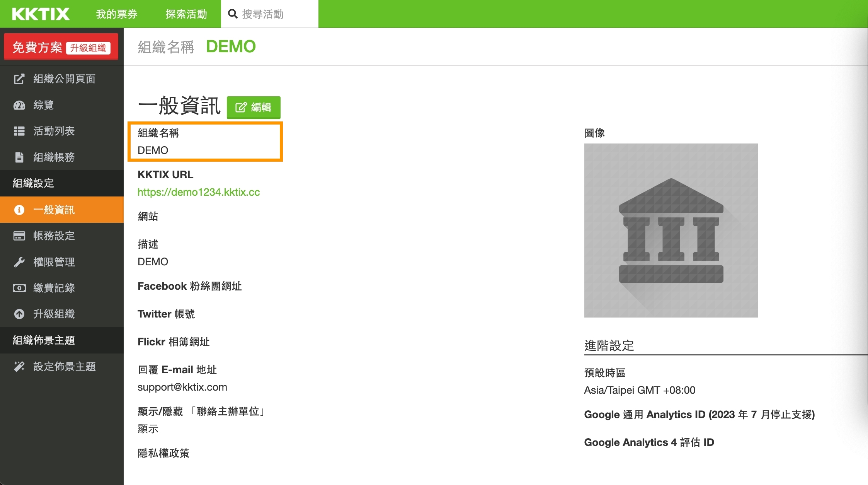
Task: Click the organization building image thumbnail
Action: 671,231
